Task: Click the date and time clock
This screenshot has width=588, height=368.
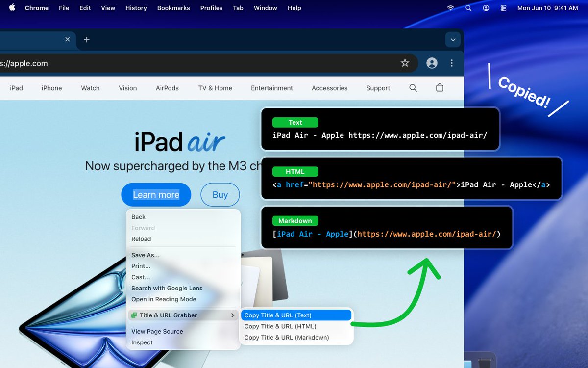Action: pyautogui.click(x=548, y=8)
